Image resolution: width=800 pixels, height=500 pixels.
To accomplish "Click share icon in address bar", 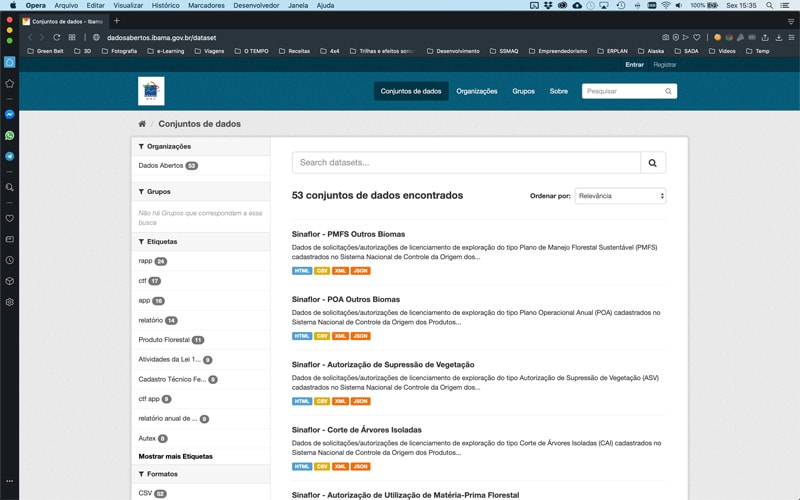I will click(x=765, y=37).
